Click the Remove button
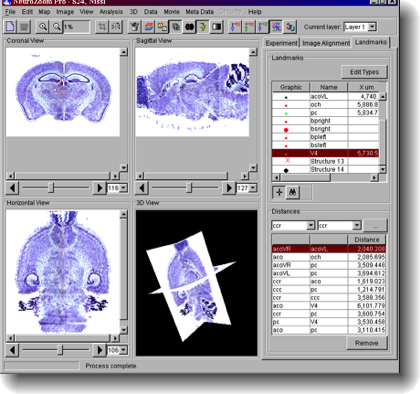Image resolution: width=420 pixels, height=394 pixels. tap(366, 343)
